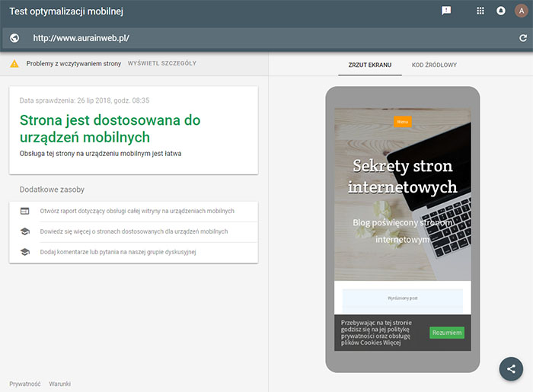Open the user account avatar
The image size is (533, 392).
[521, 11]
